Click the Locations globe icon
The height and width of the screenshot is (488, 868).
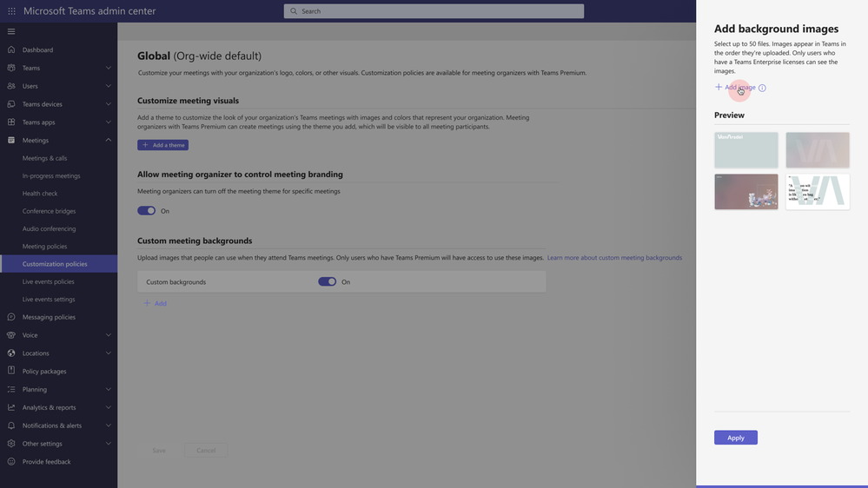11,353
